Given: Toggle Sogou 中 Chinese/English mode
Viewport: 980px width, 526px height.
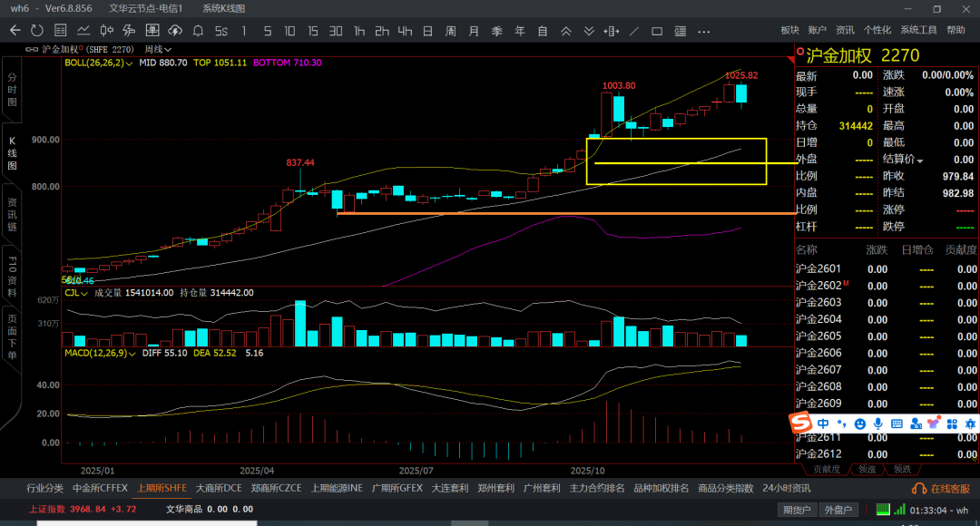Looking at the screenshot, I should point(823,424).
